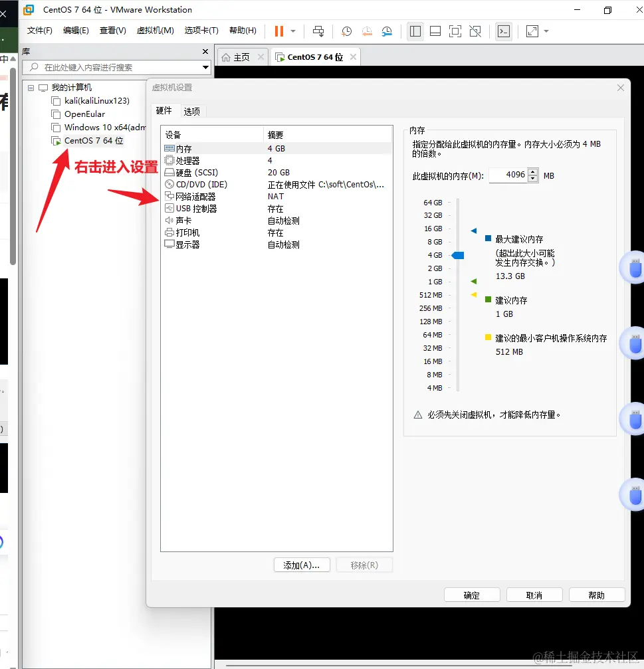
Task: Click the 摘要 column header
Action: coord(328,135)
